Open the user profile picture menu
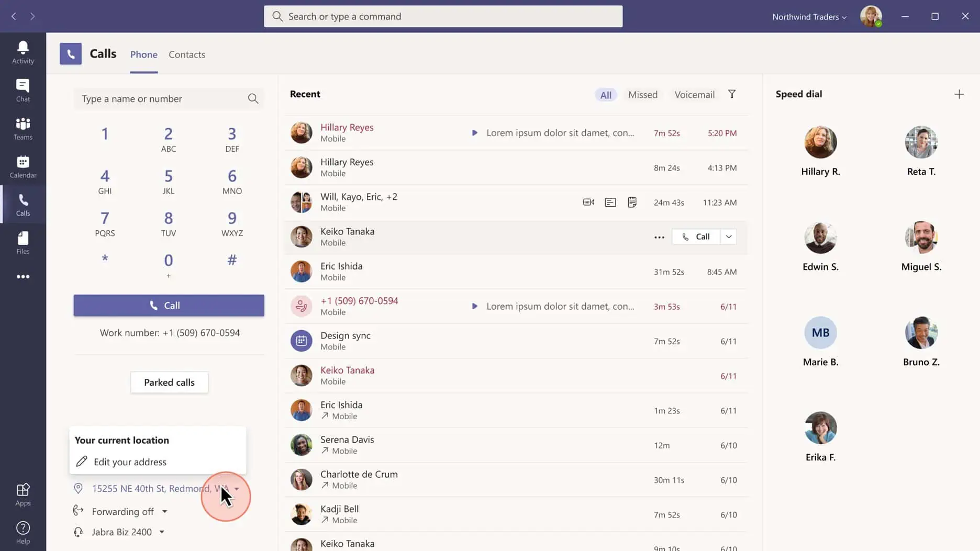Image resolution: width=980 pixels, height=551 pixels. click(871, 16)
